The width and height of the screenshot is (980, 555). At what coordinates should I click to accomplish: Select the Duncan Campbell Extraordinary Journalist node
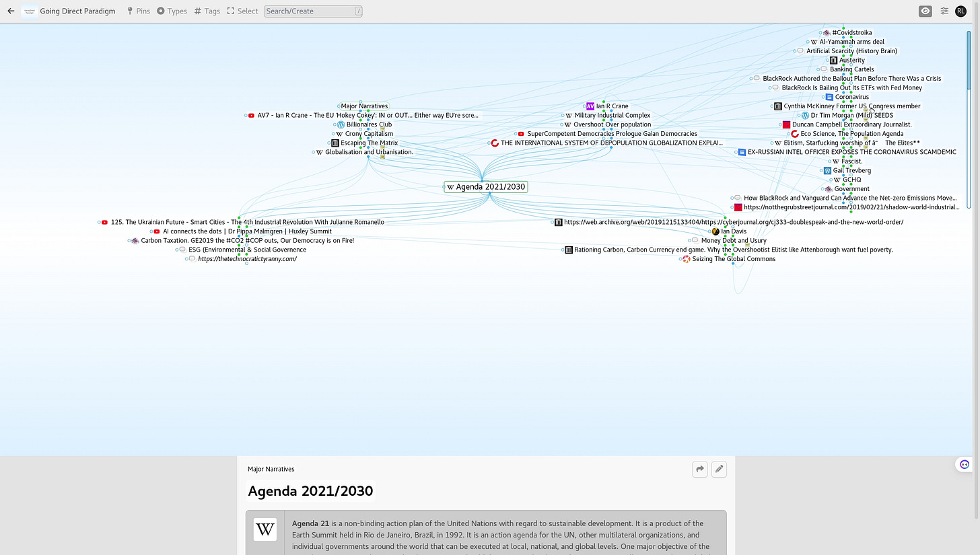847,124
